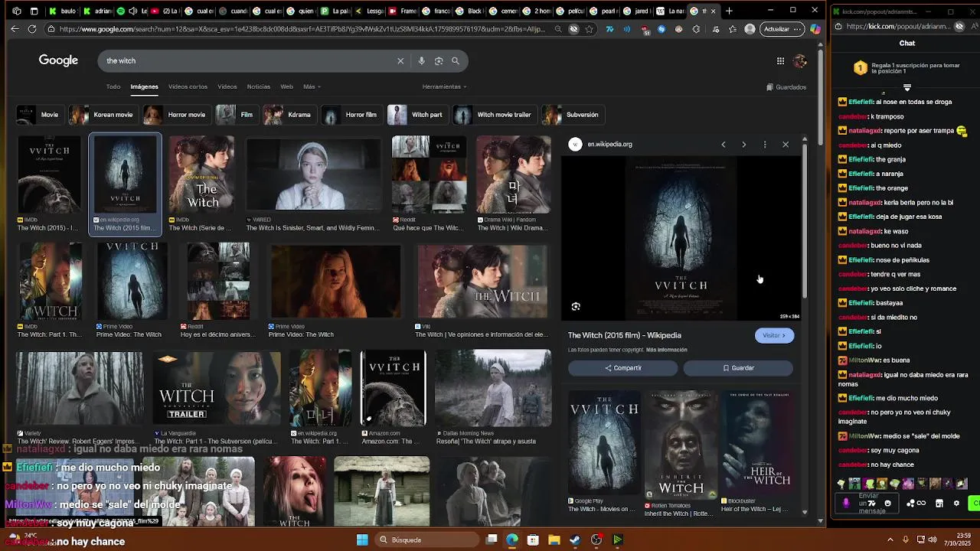Click the Compartir button
Viewport: 980px width, 551px height.
(622, 368)
